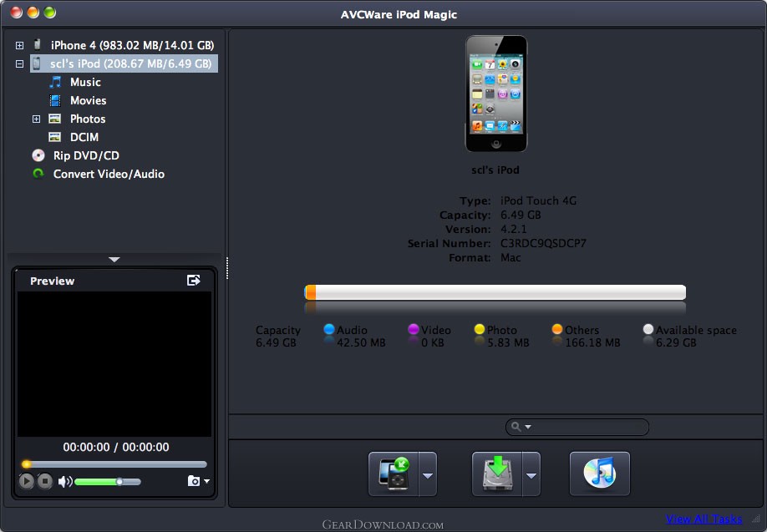767x532 pixels.
Task: Collapse the preview panel with the triangle
Action: [x=114, y=260]
